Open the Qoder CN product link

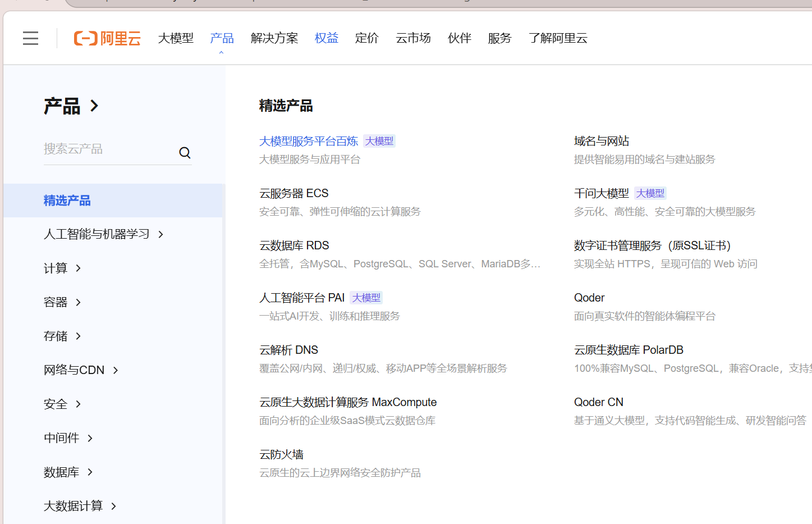(599, 402)
